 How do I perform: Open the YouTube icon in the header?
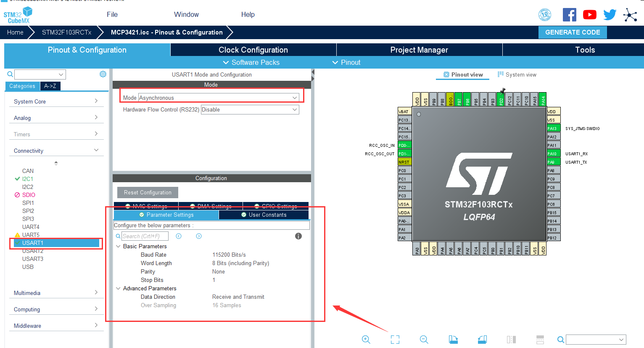(x=589, y=14)
